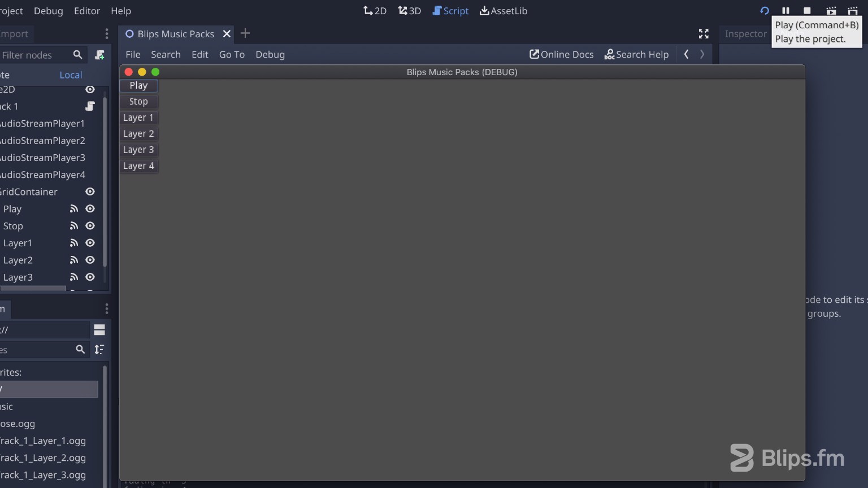Play the edited scene
The width and height of the screenshot is (868, 488).
point(831,11)
